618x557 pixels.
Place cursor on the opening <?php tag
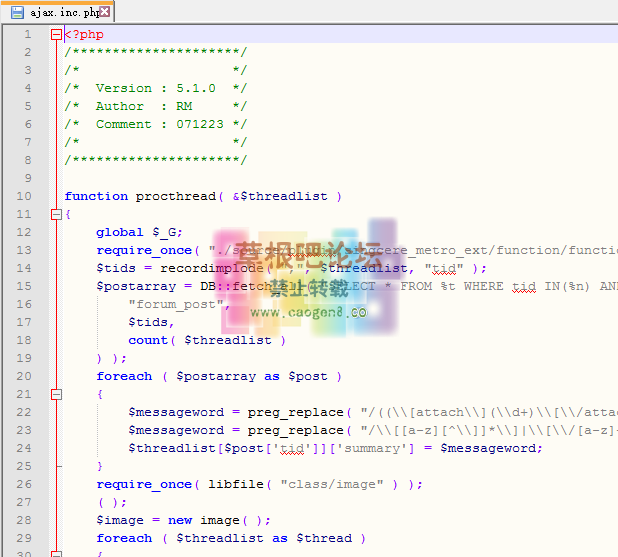[84, 34]
